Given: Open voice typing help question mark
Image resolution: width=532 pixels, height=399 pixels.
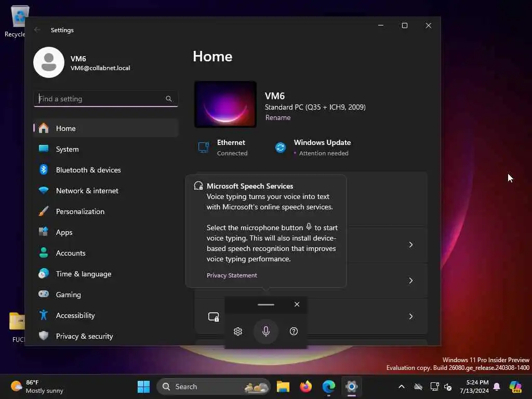Looking at the screenshot, I should coord(294,331).
